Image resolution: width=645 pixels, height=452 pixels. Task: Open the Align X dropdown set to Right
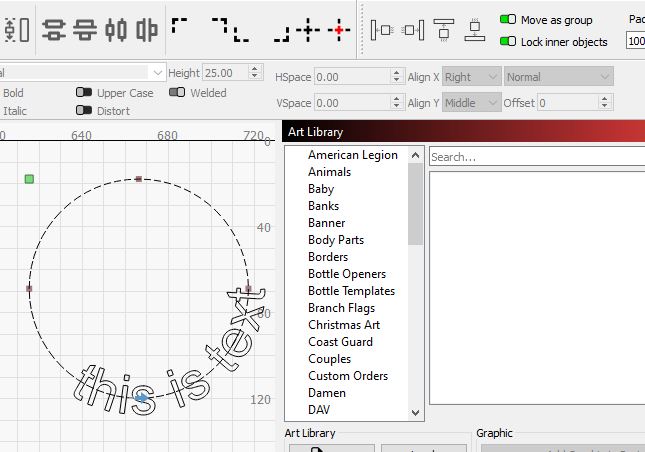471,77
